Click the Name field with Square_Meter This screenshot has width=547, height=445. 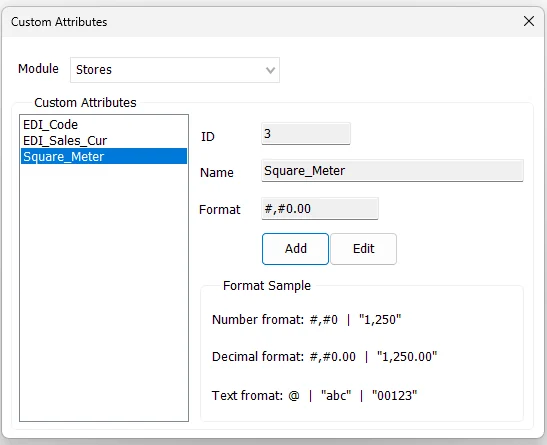coord(392,171)
